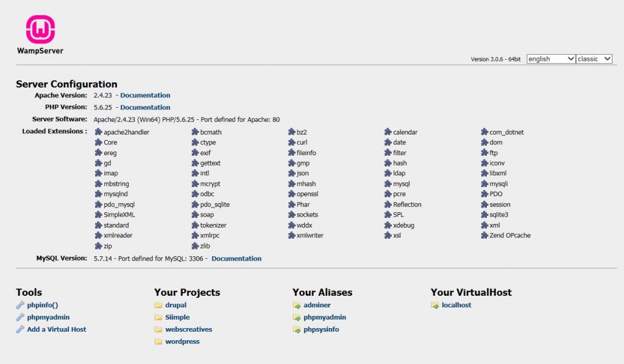Click the alias icon beside Aliases phpmyadmin
The image size is (624, 364).
tap(297, 318)
